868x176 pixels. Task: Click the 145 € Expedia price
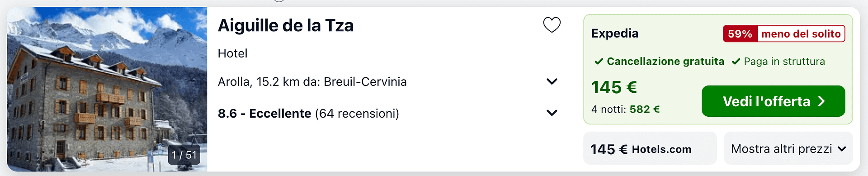(614, 87)
